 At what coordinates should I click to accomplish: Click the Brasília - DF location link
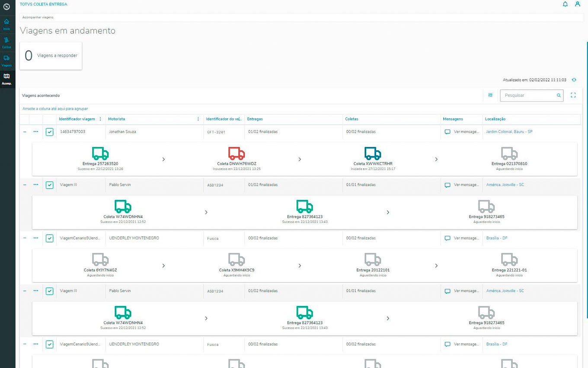[497, 238]
